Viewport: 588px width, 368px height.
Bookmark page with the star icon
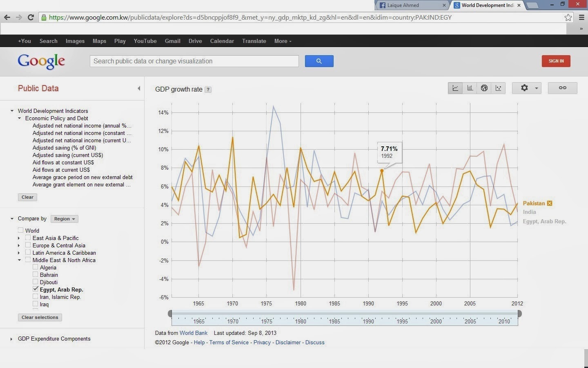pos(568,17)
